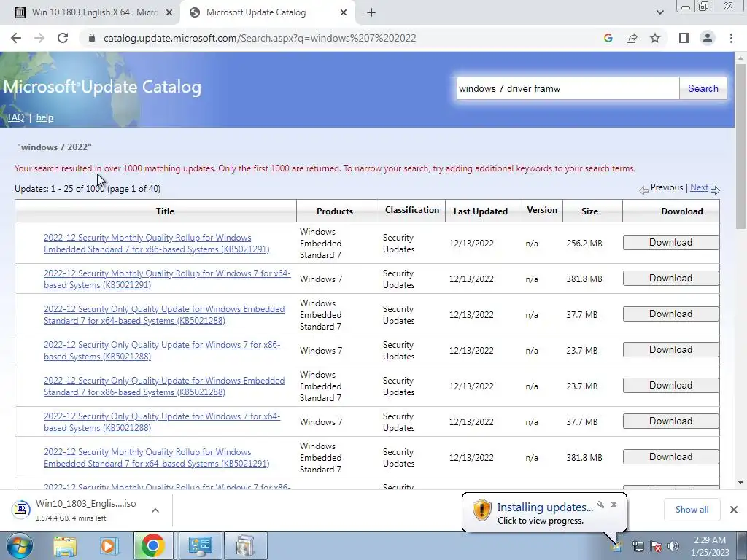Screen dimensions: 747x560
Task: Download the Embedded x86 23.7 MB update
Action: pyautogui.click(x=671, y=385)
